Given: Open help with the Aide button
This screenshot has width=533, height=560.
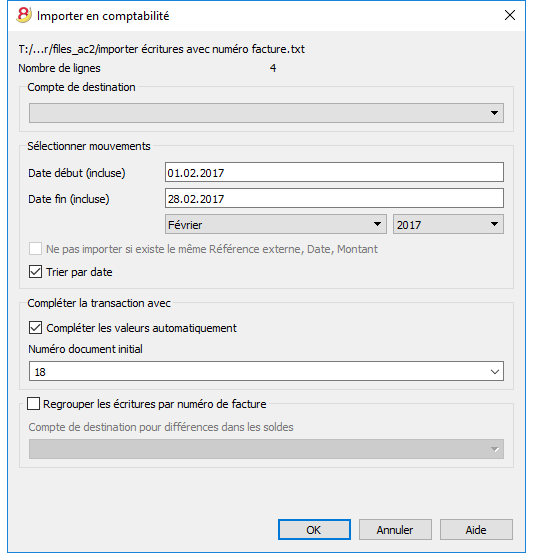Looking at the screenshot, I should tap(476, 530).
